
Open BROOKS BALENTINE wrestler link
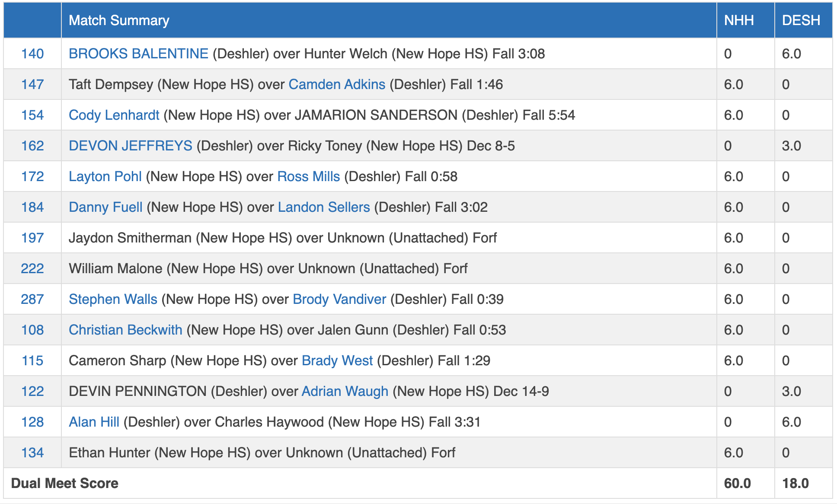pyautogui.click(x=138, y=54)
